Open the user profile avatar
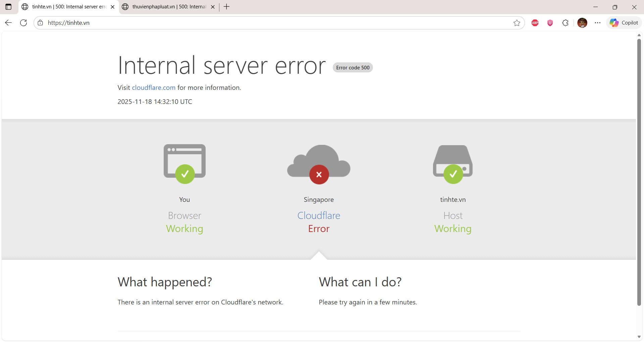This screenshot has width=644, height=342. [x=582, y=23]
